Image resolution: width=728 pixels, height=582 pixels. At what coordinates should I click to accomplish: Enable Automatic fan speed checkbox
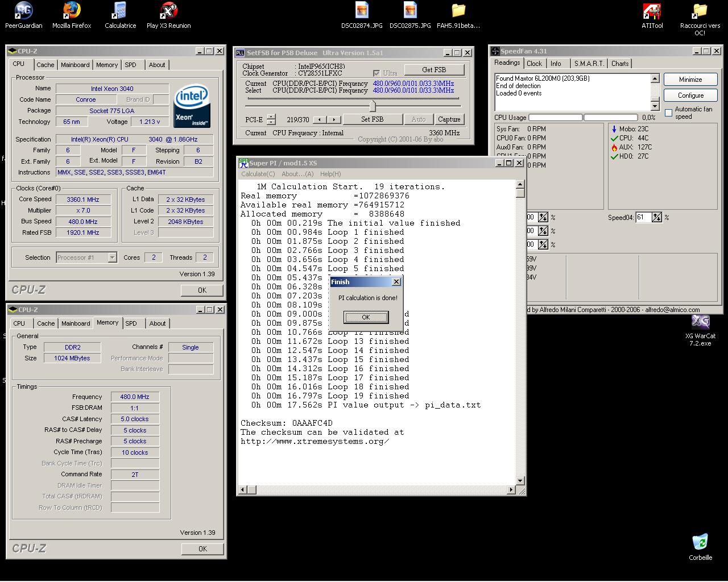click(668, 113)
